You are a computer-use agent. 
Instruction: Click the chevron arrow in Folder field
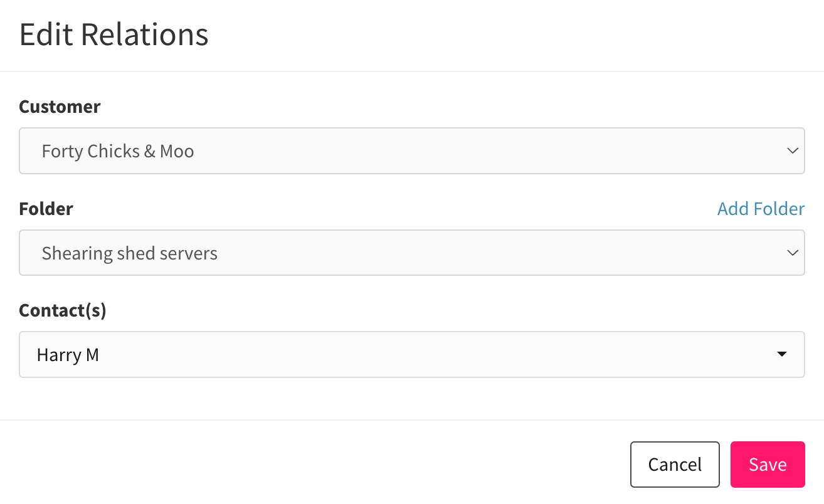tap(792, 253)
